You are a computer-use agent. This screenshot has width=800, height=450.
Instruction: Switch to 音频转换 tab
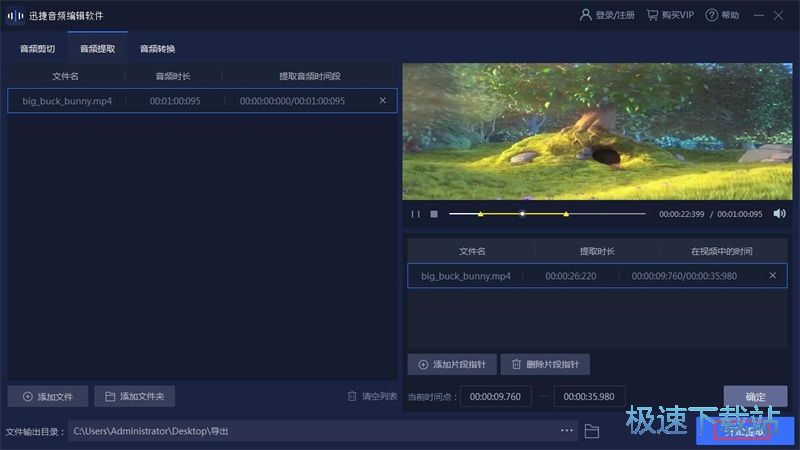pyautogui.click(x=158, y=49)
